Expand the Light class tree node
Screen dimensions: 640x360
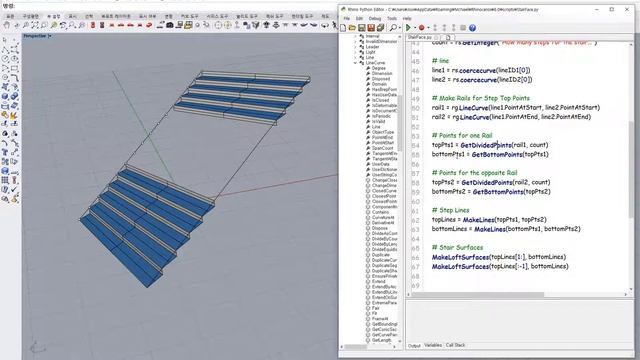click(355, 52)
